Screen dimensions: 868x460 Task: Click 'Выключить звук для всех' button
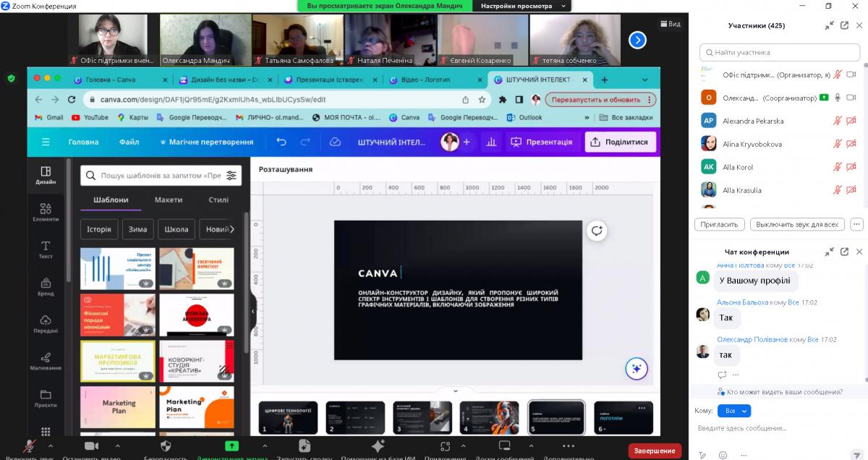click(x=796, y=224)
